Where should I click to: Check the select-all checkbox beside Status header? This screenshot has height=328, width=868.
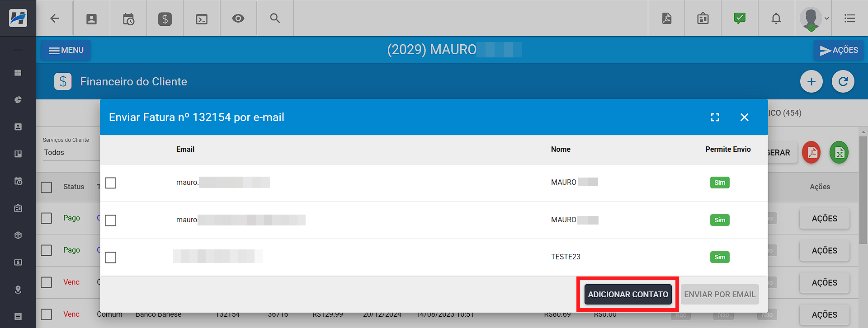(47, 187)
